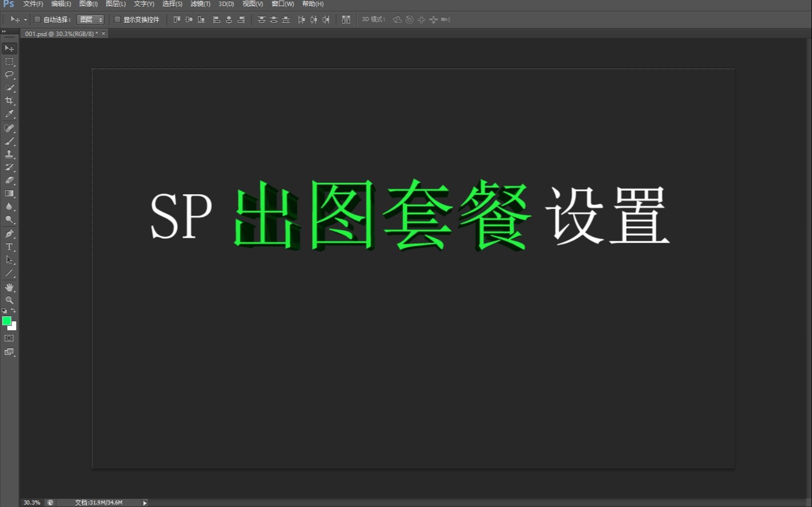Open the 图层(L) menu

coord(116,4)
